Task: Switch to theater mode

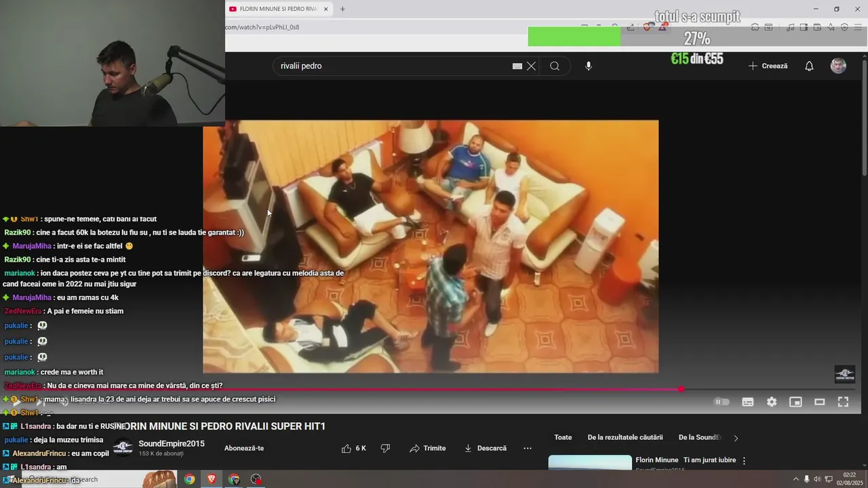Action: pyautogui.click(x=819, y=402)
